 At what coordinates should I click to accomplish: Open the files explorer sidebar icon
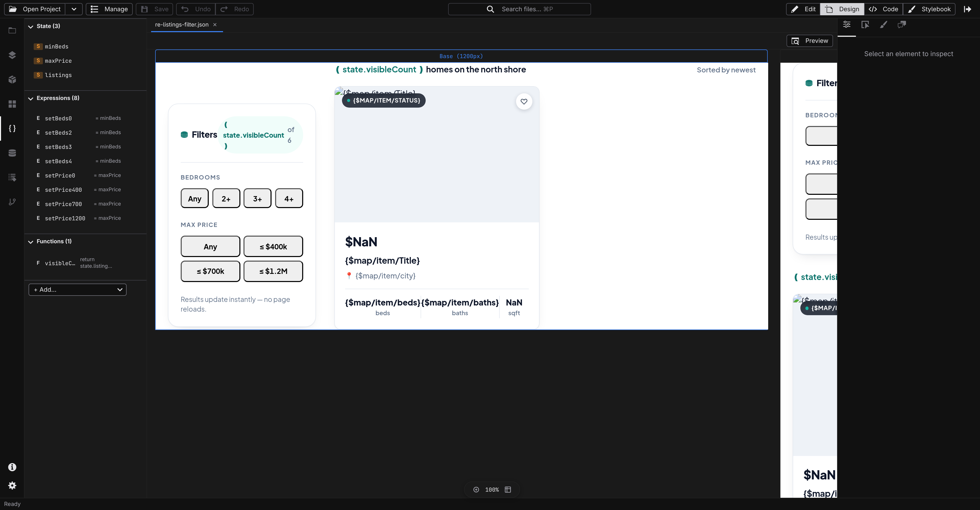point(12,30)
